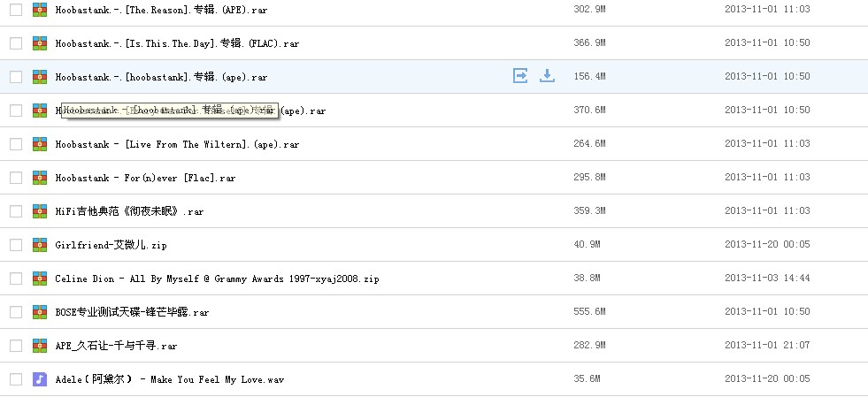Click the 295.8M size value

click(x=589, y=177)
